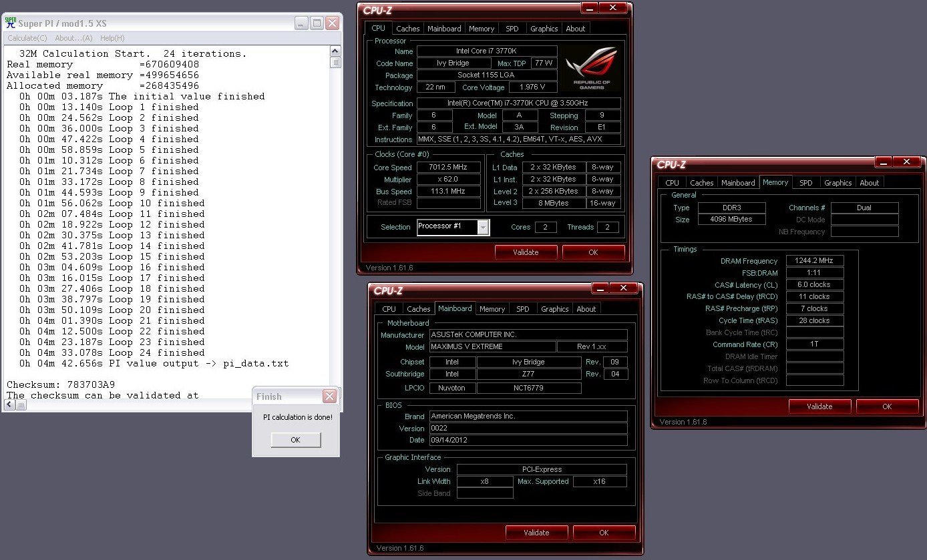The width and height of the screenshot is (927, 560).
Task: Switch to Caches tab in CPU-Z processor window
Action: pos(407,29)
